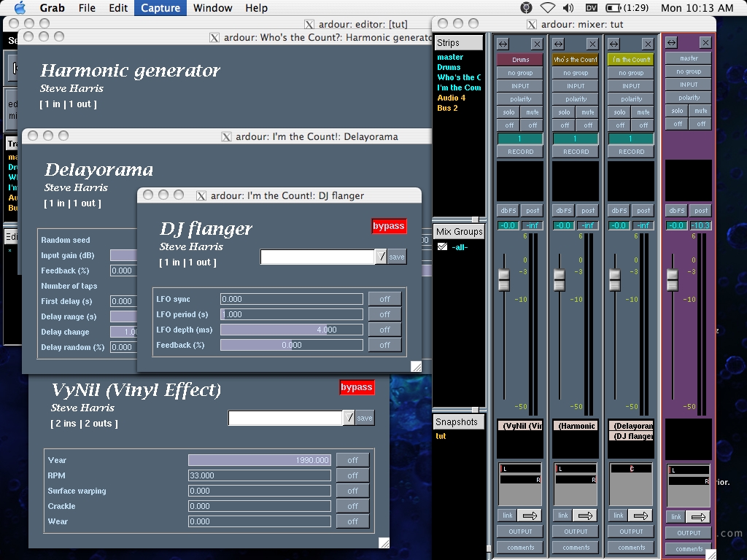Open the INPUT selector on master strip

pos(689,85)
